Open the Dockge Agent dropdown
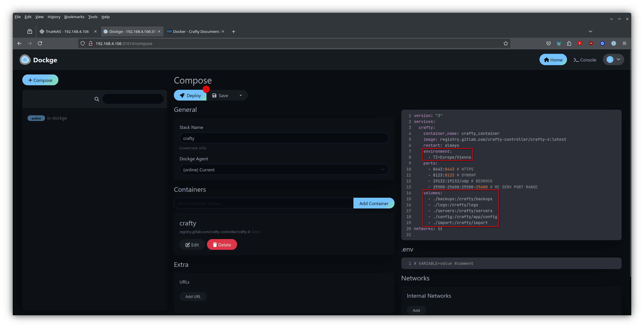The image size is (644, 328). tap(284, 170)
